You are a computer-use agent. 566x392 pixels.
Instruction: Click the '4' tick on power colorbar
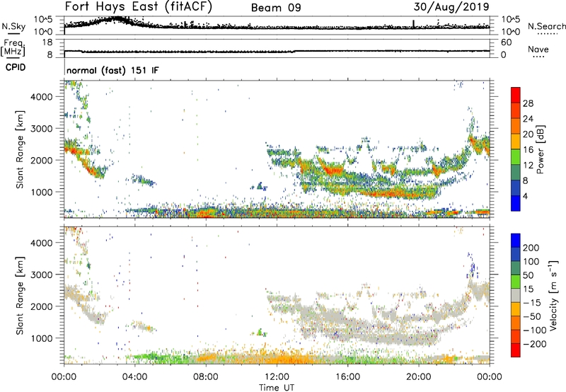coord(525,197)
